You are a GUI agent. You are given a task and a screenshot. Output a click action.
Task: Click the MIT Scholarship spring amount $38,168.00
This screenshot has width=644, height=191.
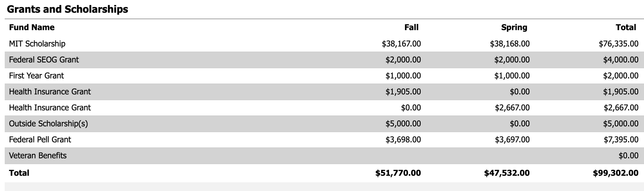509,44
